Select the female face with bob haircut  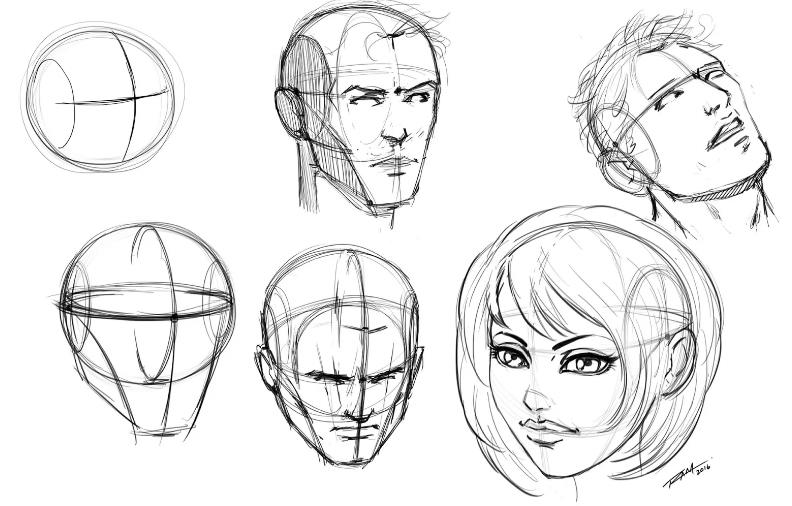(580, 350)
